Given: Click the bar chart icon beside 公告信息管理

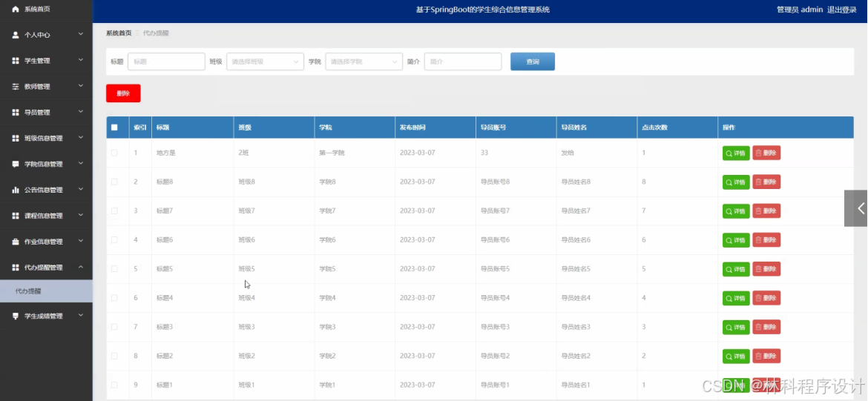Looking at the screenshot, I should coord(16,190).
